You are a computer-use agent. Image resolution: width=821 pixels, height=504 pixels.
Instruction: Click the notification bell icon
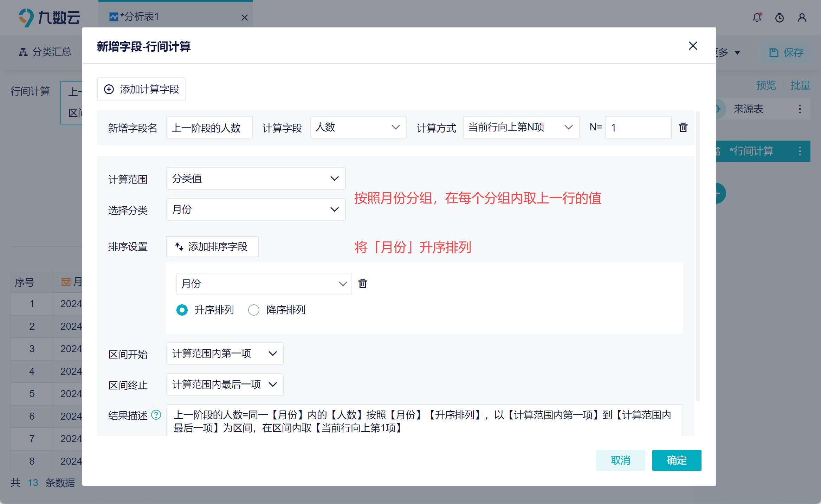[x=757, y=17]
